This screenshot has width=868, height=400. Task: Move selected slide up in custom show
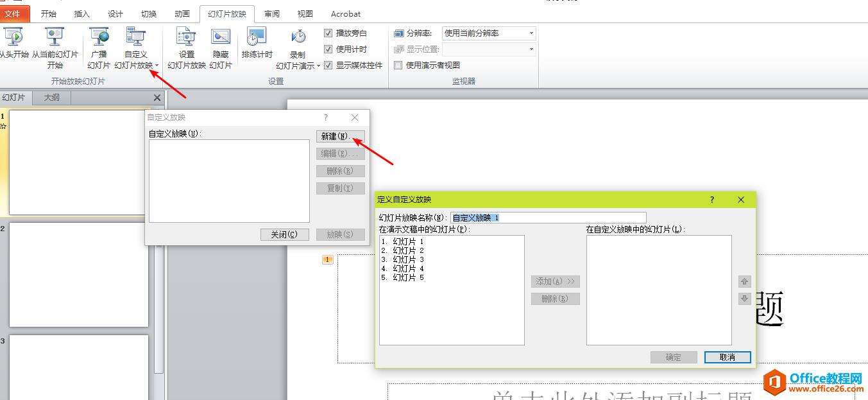744,281
